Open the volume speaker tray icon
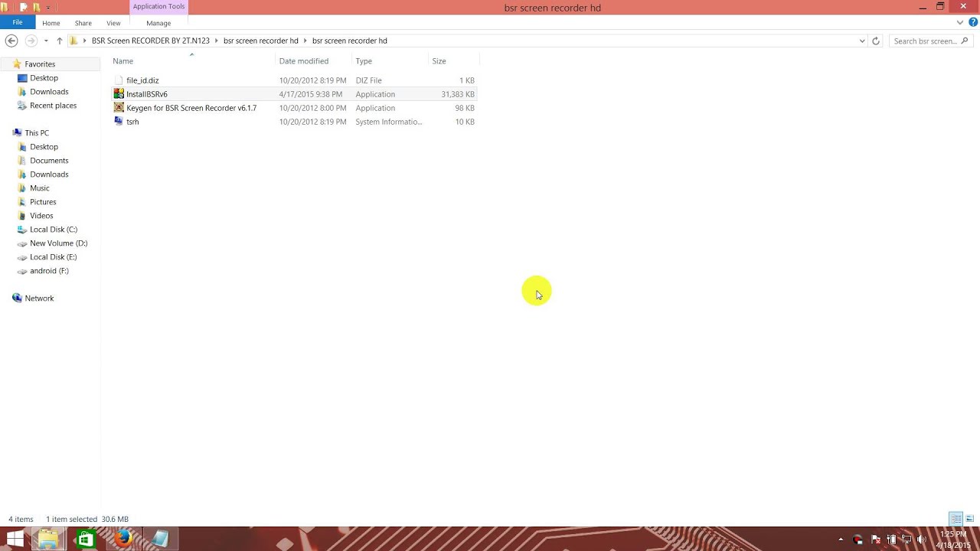980x551 pixels. click(x=921, y=540)
